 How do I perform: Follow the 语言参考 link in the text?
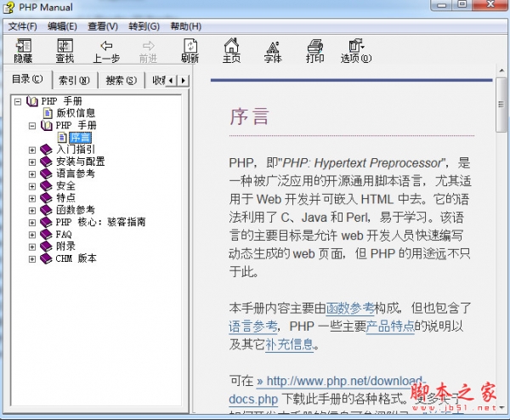tap(253, 326)
